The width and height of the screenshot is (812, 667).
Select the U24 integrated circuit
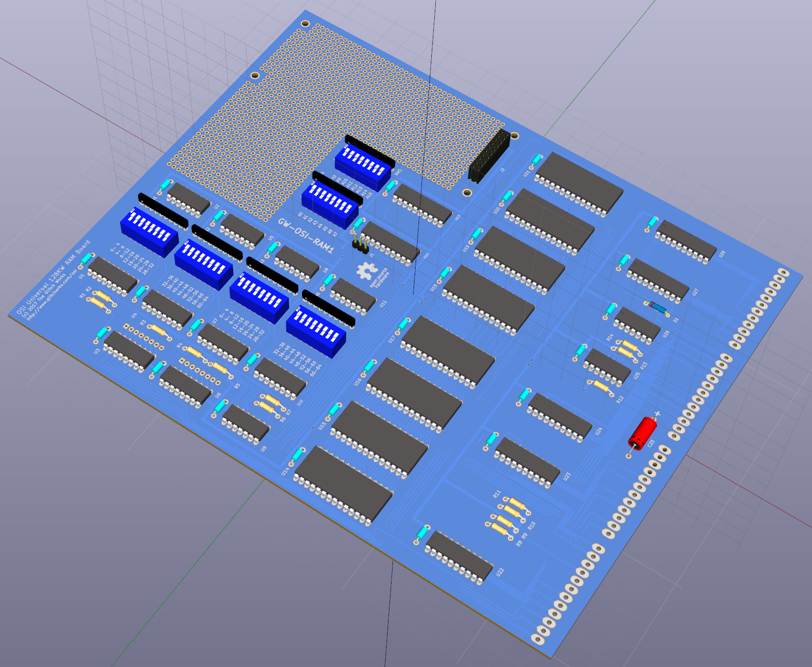[560, 417]
